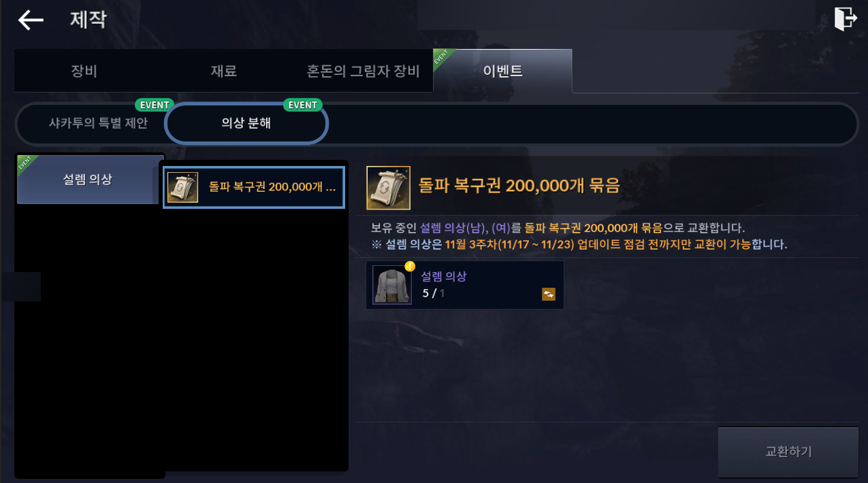Screen dimensions: 868x483
Task: Switch to the 재료 tab
Action: coord(224,71)
